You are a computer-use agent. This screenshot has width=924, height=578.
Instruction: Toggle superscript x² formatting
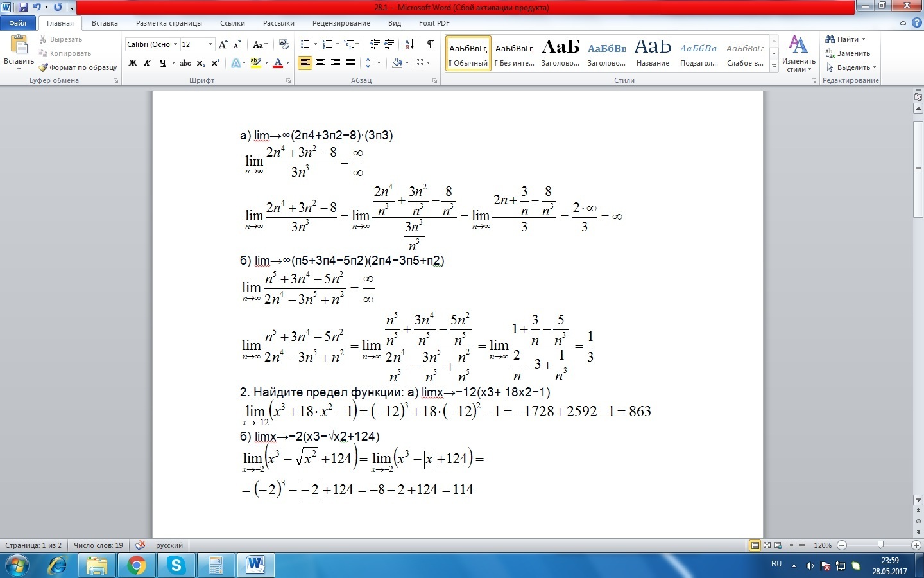click(215, 63)
